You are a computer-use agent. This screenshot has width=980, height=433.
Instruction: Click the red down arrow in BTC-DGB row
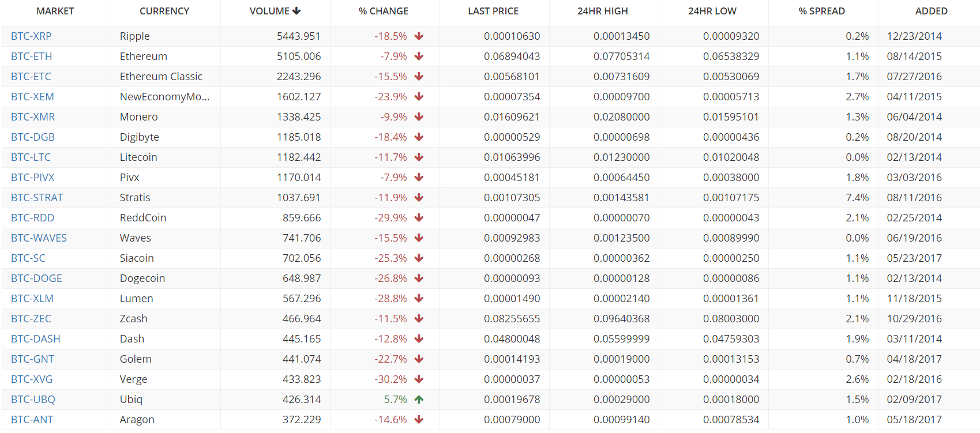[419, 137]
